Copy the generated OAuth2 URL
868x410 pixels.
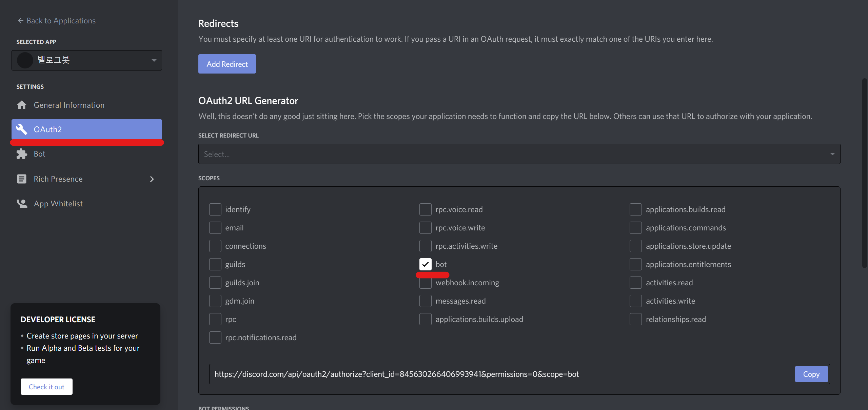point(811,374)
